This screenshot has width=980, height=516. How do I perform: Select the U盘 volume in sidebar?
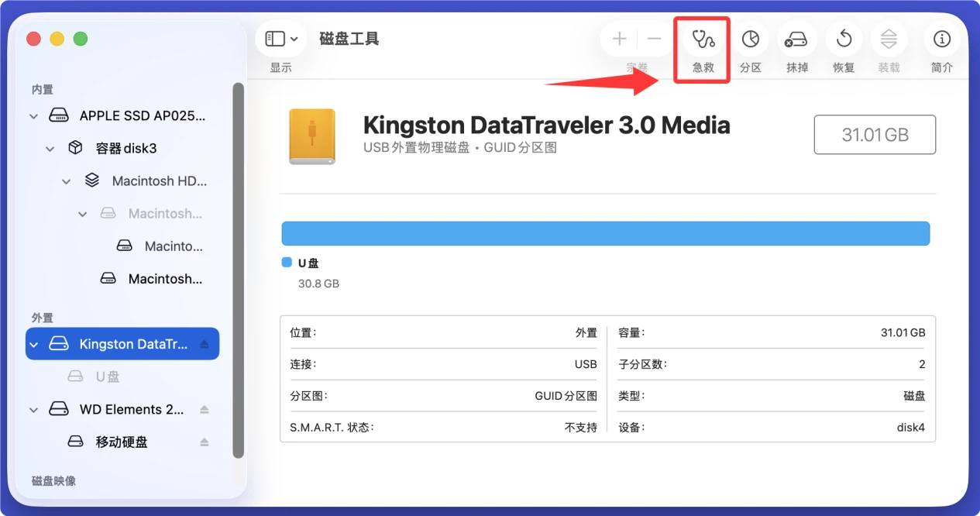[122, 377]
